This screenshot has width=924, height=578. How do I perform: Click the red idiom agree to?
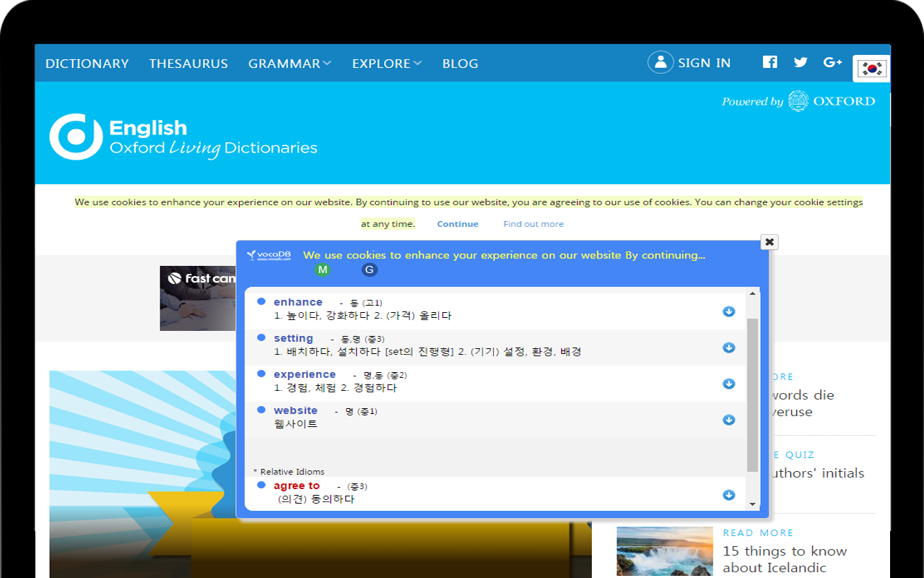click(297, 486)
